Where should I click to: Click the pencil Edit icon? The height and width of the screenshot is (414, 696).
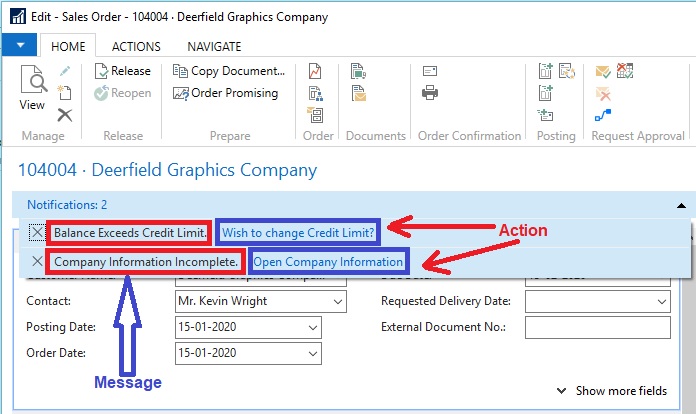65,71
